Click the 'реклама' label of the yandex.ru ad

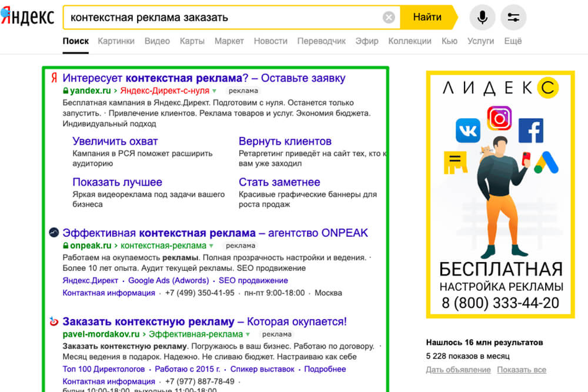[x=243, y=91]
